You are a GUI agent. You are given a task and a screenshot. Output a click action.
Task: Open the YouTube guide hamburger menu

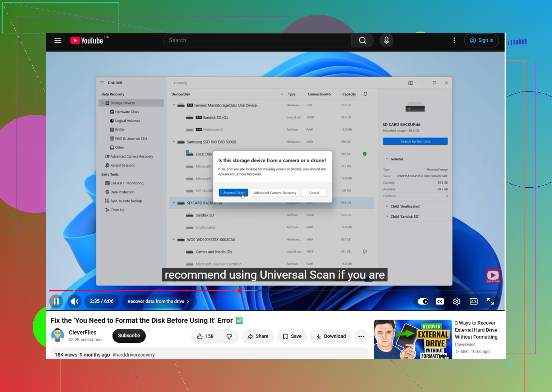click(x=57, y=41)
